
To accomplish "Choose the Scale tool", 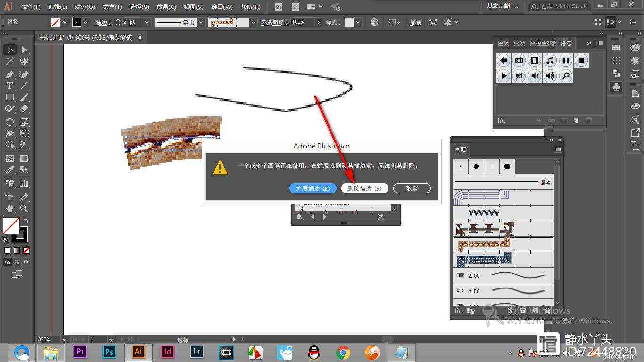I will coord(24,122).
